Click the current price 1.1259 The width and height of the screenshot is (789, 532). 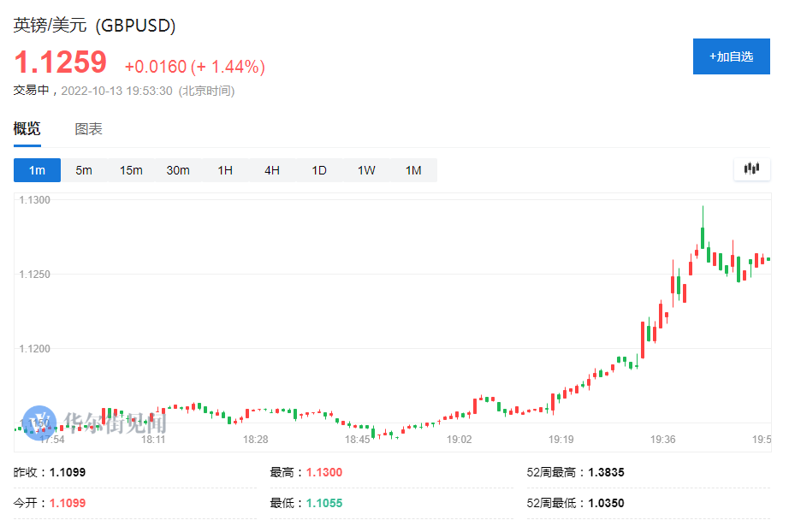[x=61, y=62]
